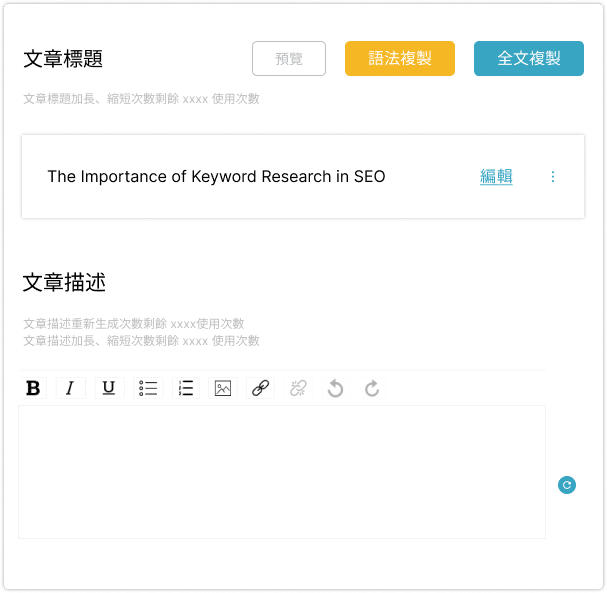Click the 文章標題 heading
The height and width of the screenshot is (593, 607).
63,59
